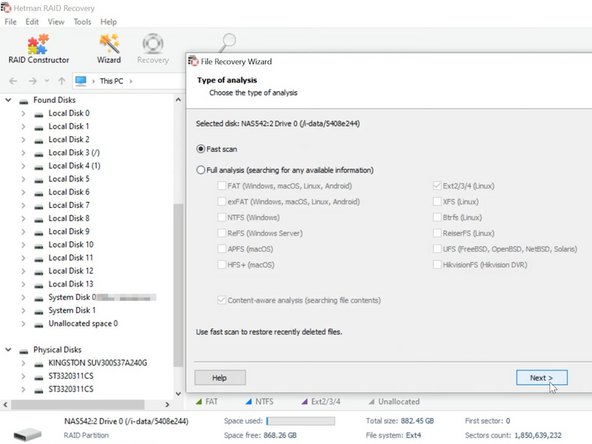Expand System Disk 0 node
Screen dimensions: 592x444
point(23,298)
